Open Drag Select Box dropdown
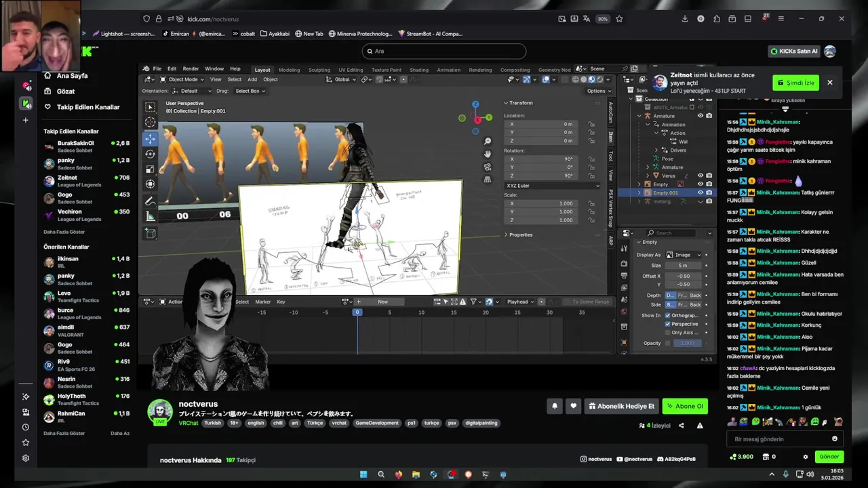 [x=250, y=91]
